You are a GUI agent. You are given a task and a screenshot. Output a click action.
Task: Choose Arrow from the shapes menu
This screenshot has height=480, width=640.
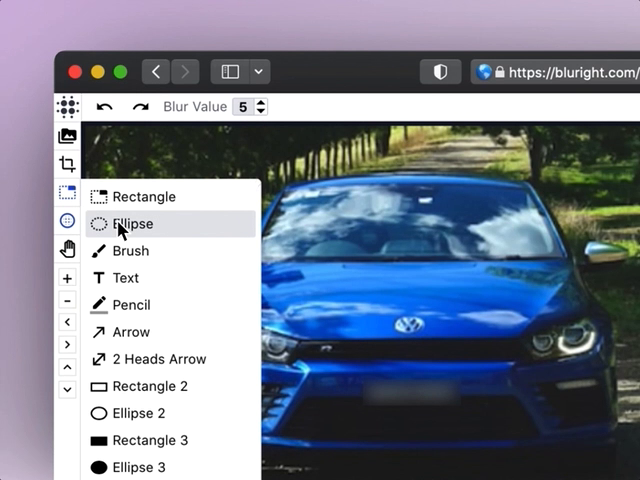[x=171, y=332]
